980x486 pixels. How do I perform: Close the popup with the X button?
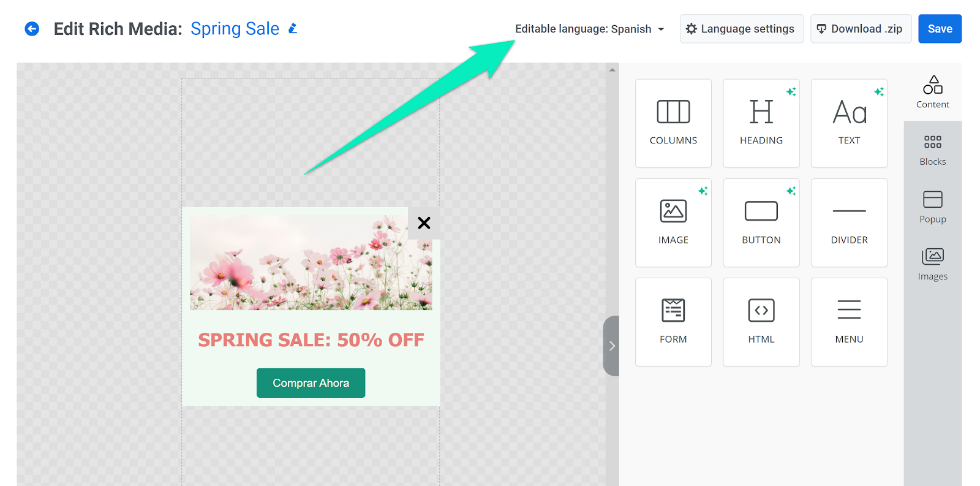(x=424, y=223)
